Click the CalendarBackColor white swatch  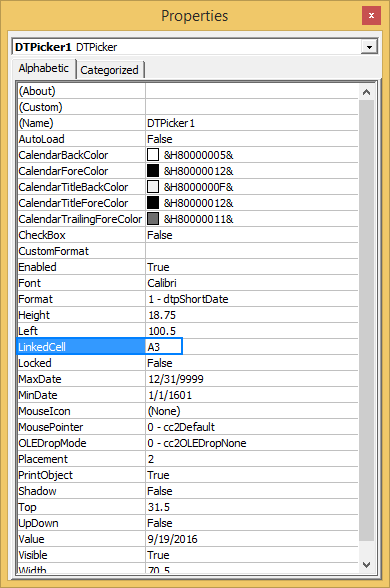153,155
